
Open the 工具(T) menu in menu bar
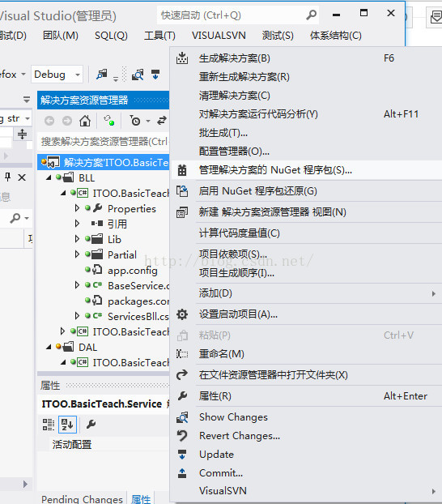pyautogui.click(x=159, y=36)
